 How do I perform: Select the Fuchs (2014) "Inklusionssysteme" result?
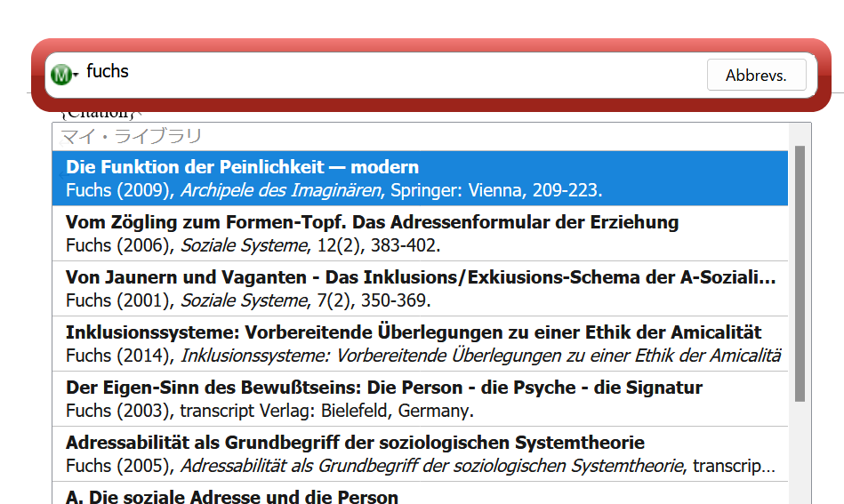[420, 344]
